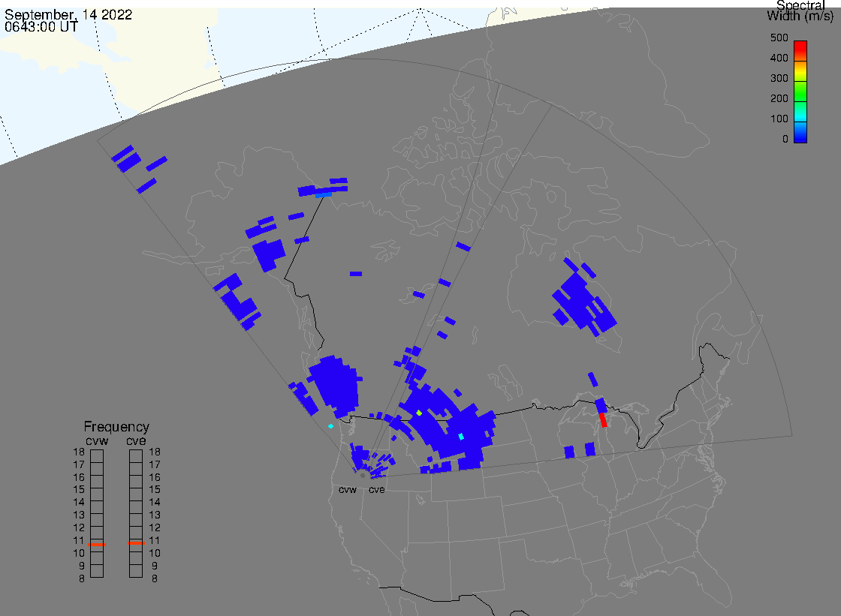Click the 18 label left of cvw bar
The width and height of the screenshot is (841, 616).
[79, 452]
